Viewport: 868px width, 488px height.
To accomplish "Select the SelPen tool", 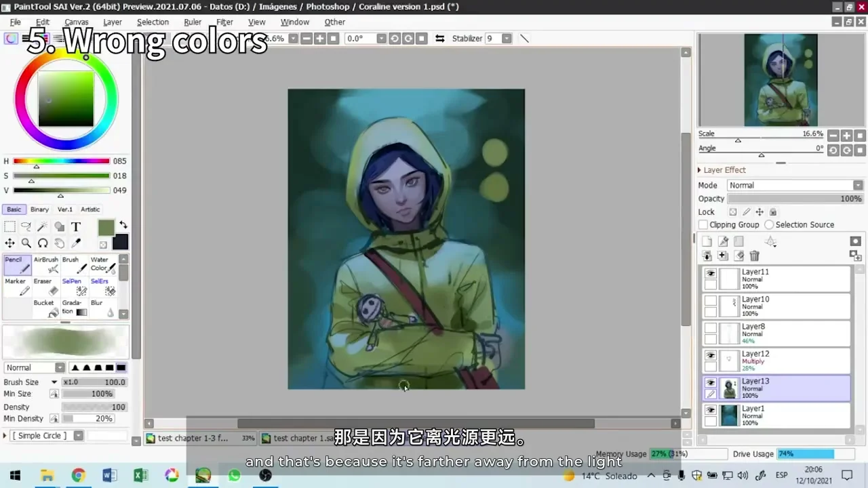I will [75, 287].
